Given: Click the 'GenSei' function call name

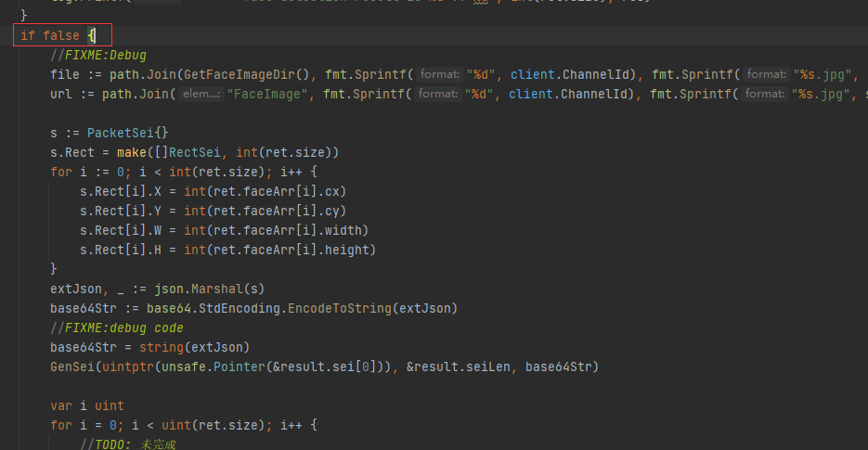Looking at the screenshot, I should pos(72,367).
